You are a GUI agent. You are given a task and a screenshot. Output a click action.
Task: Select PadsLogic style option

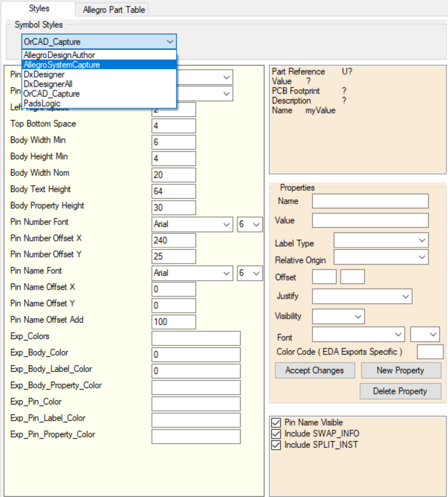[x=99, y=103]
